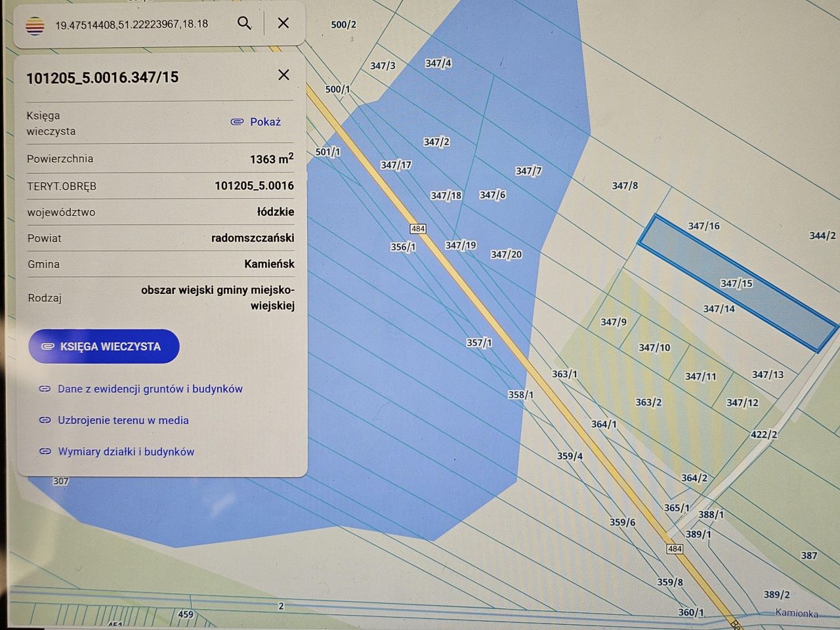Select parcel 422/2 on the map
Viewport: 840px width, 630px height.
[764, 434]
